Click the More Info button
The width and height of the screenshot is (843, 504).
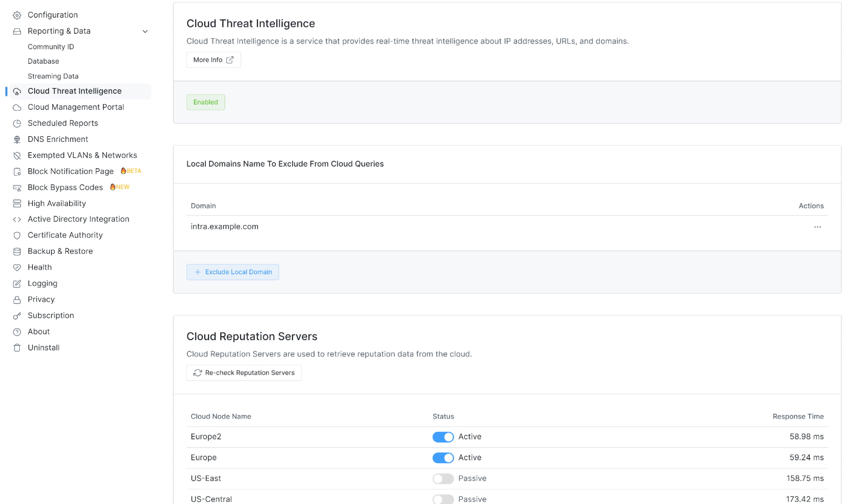pos(213,60)
